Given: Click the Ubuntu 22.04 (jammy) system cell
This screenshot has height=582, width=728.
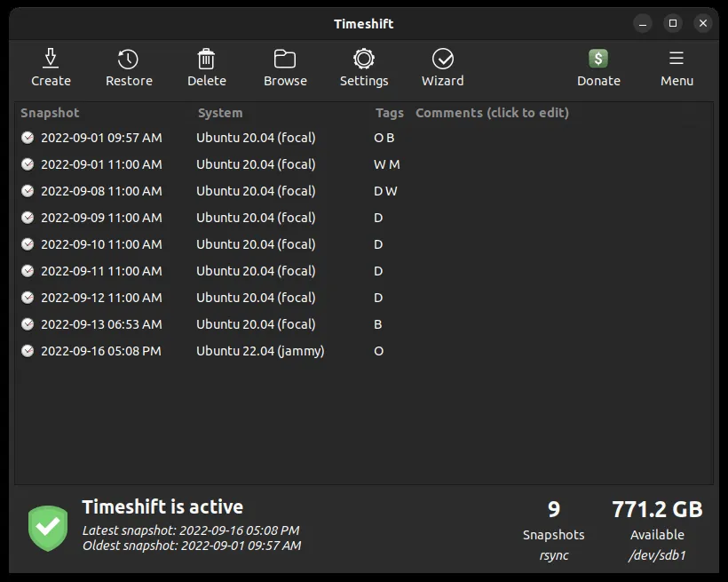Looking at the screenshot, I should [260, 351].
